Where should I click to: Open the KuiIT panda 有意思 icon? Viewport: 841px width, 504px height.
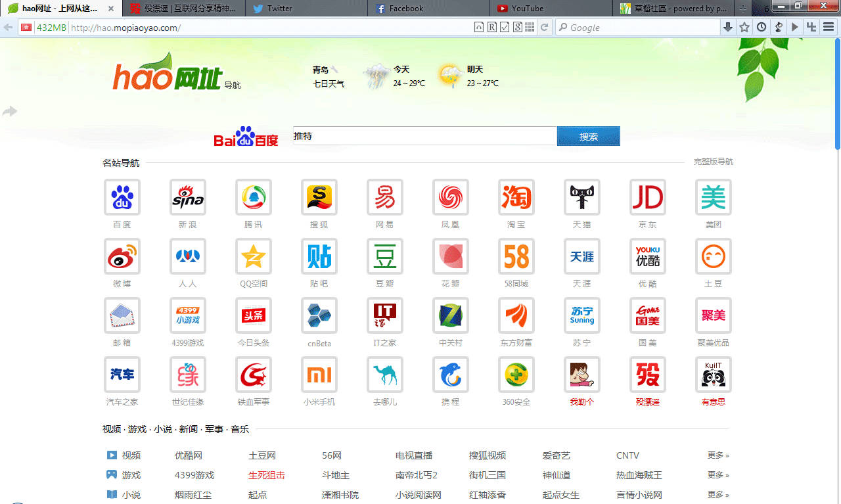(x=714, y=375)
